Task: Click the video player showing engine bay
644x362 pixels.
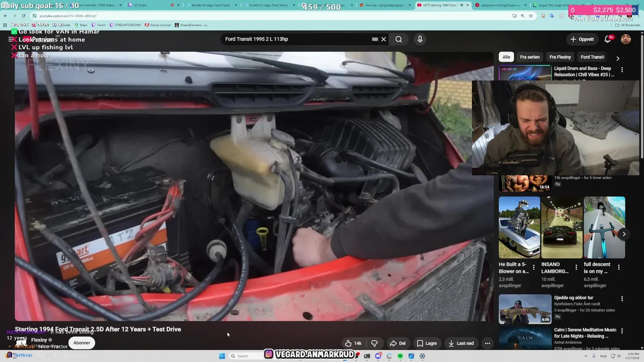Action: (x=254, y=186)
